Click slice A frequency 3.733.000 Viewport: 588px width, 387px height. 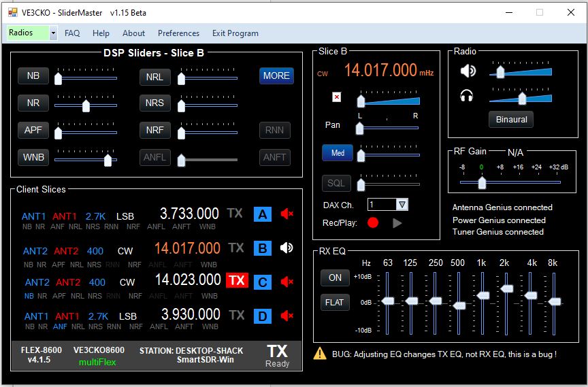tap(189, 214)
